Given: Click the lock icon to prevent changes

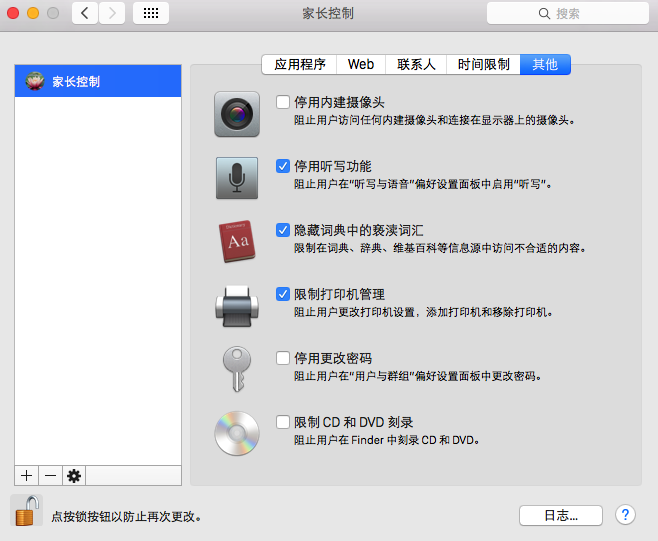Looking at the screenshot, I should coord(26,511).
